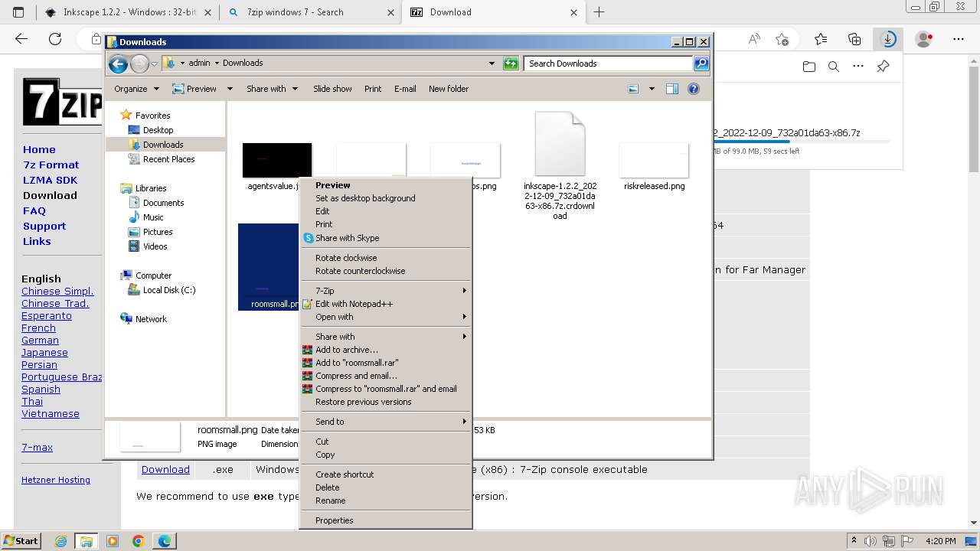Choose Edit with Notepad++
The width and height of the screenshot is (980, 551).
coord(385,304)
